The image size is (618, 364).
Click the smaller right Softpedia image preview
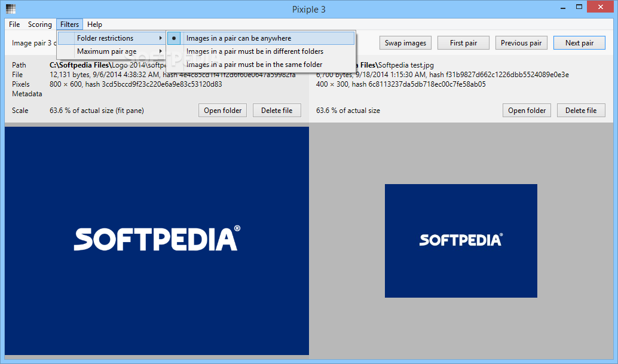(x=461, y=240)
